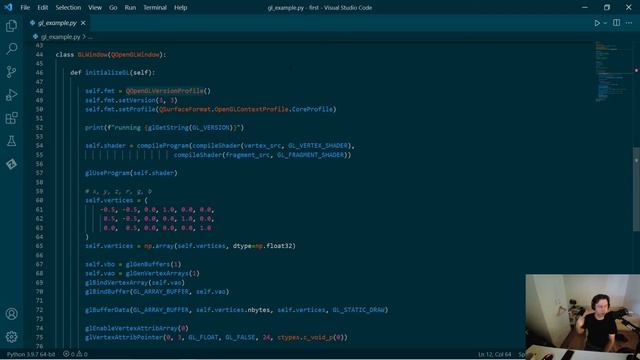The width and height of the screenshot is (640, 360).
Task: Open the View menu
Action: tap(95, 7)
